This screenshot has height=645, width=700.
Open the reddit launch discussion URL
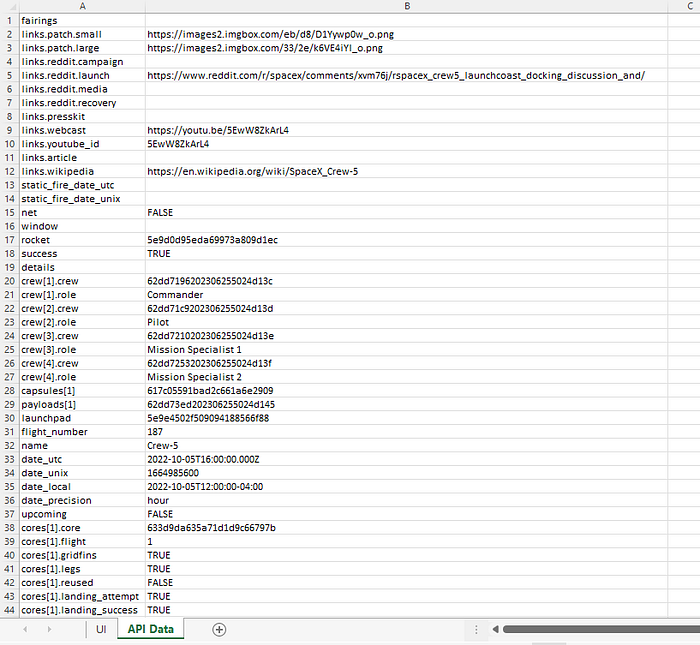point(396,75)
